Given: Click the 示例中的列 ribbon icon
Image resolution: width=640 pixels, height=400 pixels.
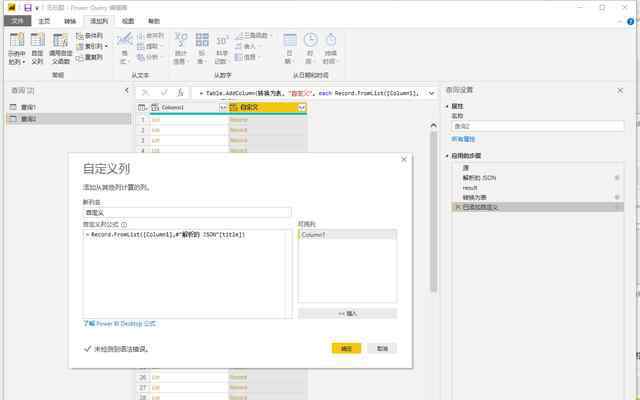Looking at the screenshot, I should (x=16, y=48).
